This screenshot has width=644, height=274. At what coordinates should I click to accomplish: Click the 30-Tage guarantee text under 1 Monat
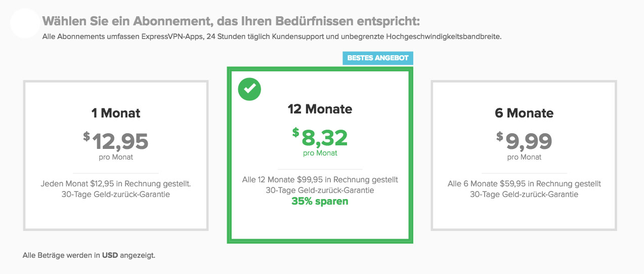coord(116,194)
